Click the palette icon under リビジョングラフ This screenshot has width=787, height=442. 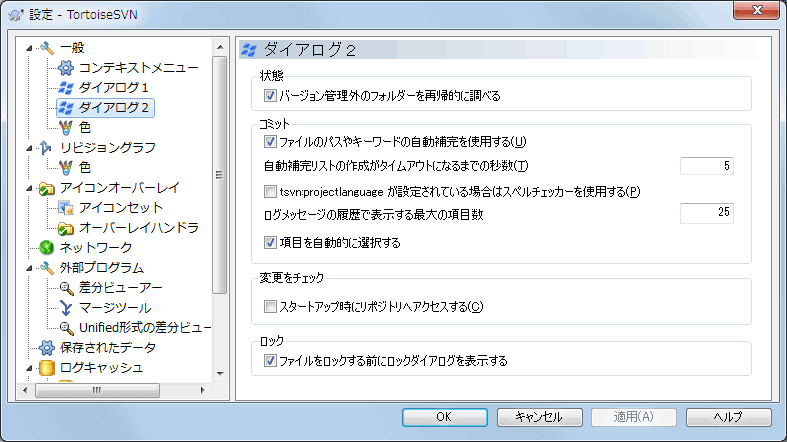pyautogui.click(x=66, y=168)
